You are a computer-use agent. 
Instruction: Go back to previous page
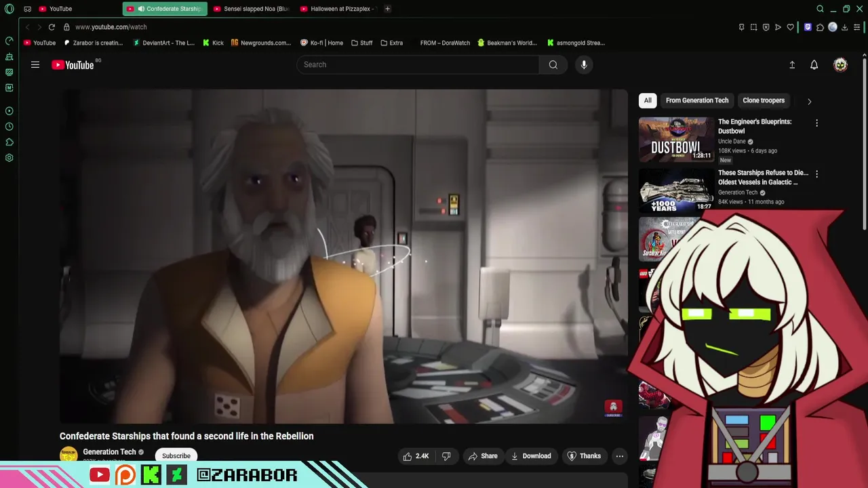tap(27, 27)
